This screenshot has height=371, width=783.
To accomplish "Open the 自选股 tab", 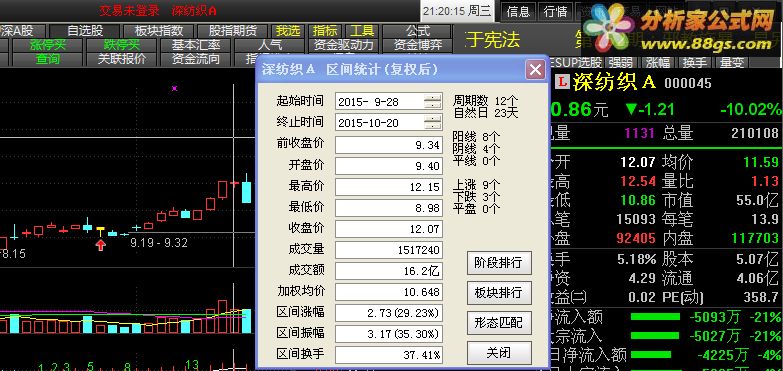I will pos(84,31).
